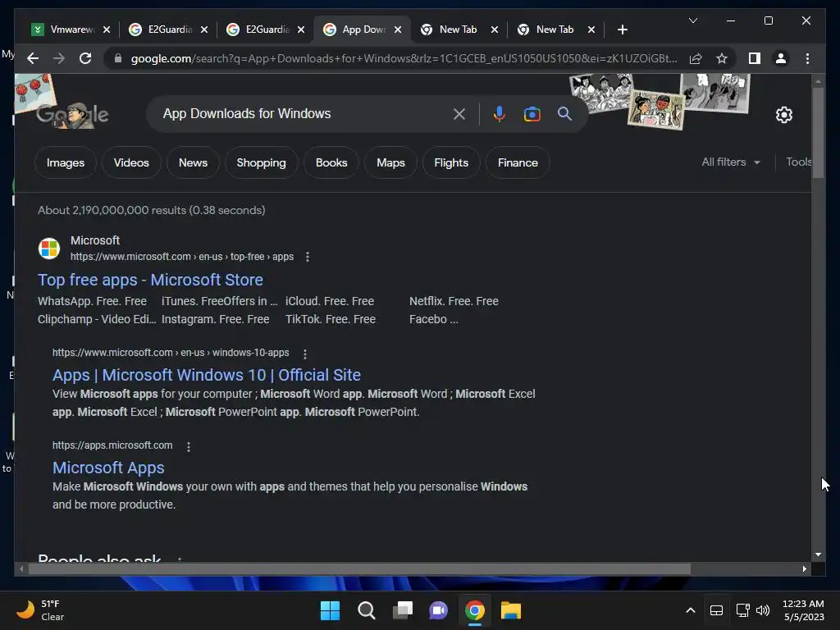This screenshot has height=630, width=840.
Task: Click the URL address bar
Action: 404,58
